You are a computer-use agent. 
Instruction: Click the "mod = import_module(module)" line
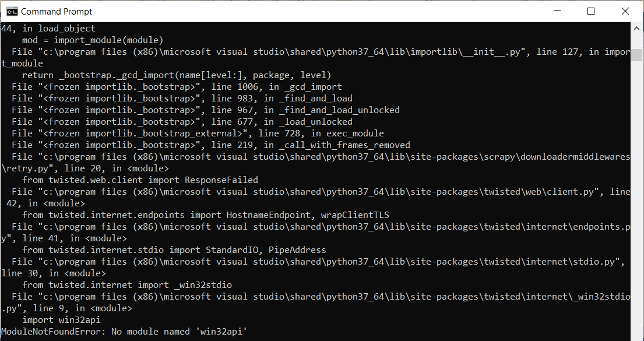[x=93, y=40]
